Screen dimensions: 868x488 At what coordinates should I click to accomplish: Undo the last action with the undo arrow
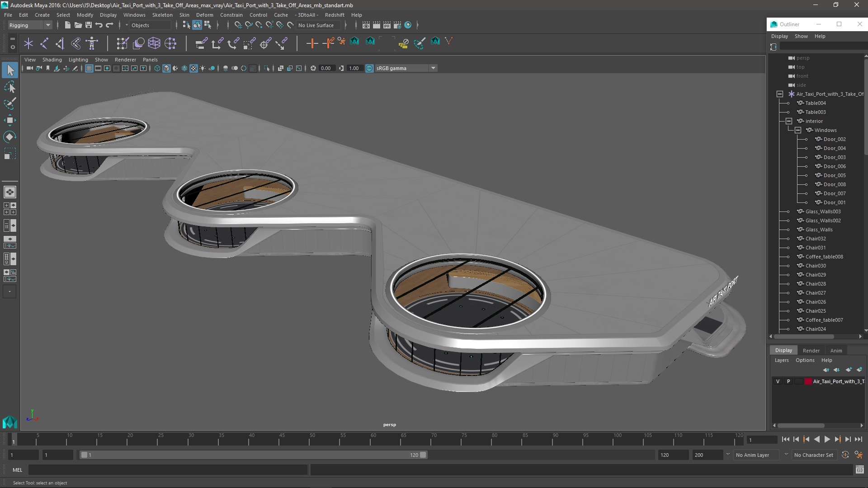pos(99,25)
